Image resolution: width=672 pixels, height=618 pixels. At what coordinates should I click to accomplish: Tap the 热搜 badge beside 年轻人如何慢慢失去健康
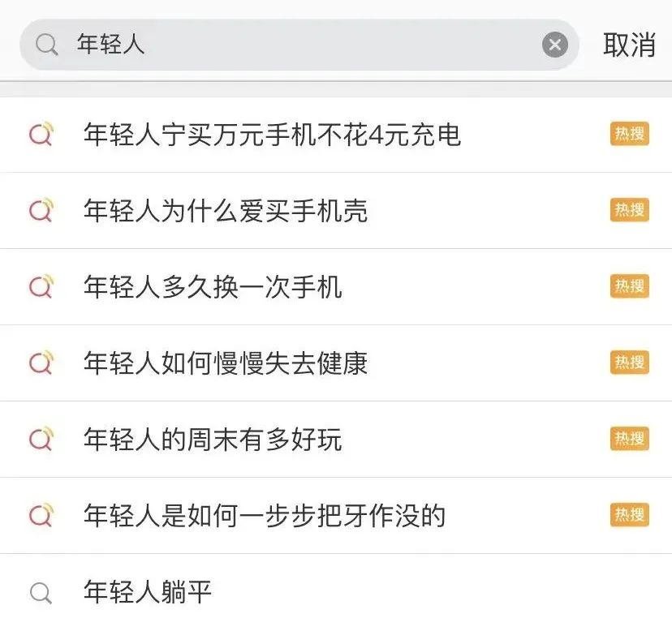pos(628,363)
